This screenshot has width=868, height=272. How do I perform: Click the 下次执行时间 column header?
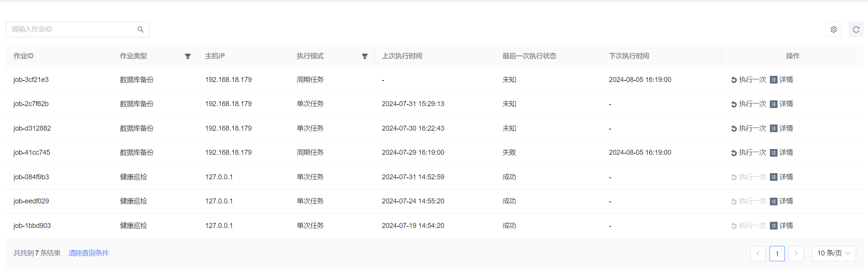(629, 56)
